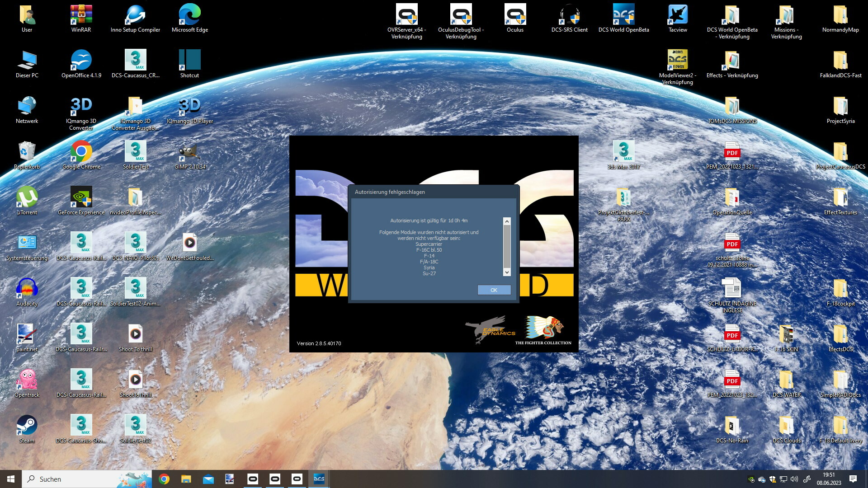This screenshot has height=488, width=868.
Task: Select the DCS WATER folder
Action: [x=787, y=384]
